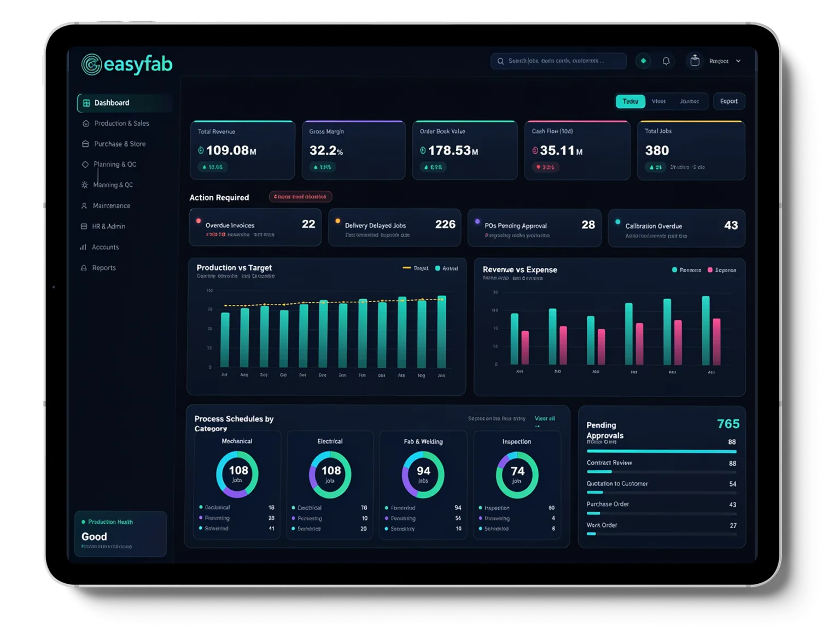Screen dimensions: 840x627
Task: Click the magnifier icon in search bar
Action: tap(500, 61)
